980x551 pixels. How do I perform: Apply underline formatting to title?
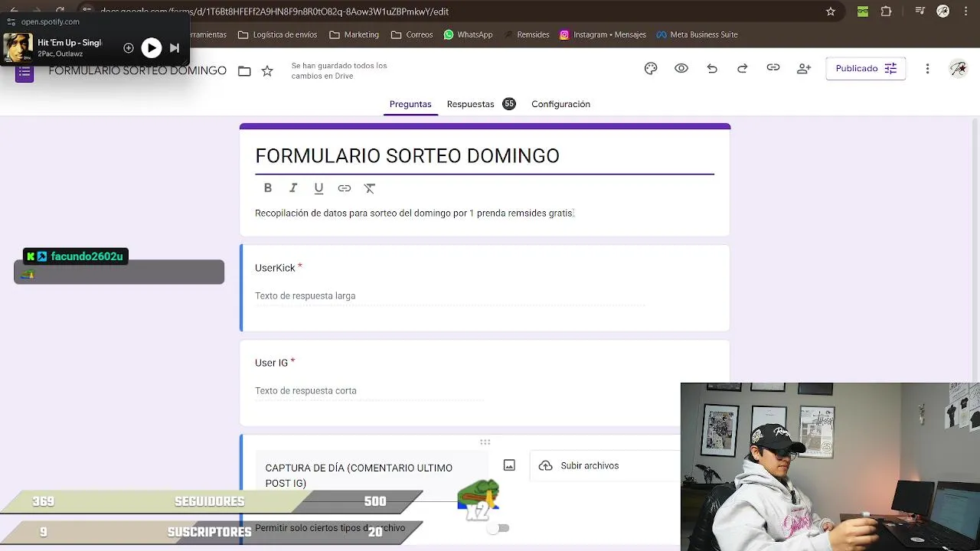(318, 187)
